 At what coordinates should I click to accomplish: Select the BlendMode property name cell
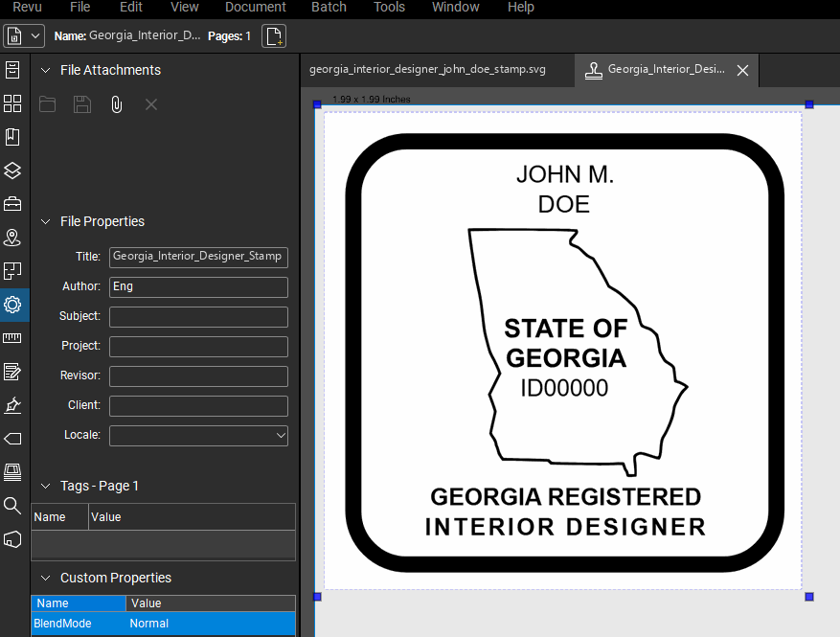pos(79,624)
